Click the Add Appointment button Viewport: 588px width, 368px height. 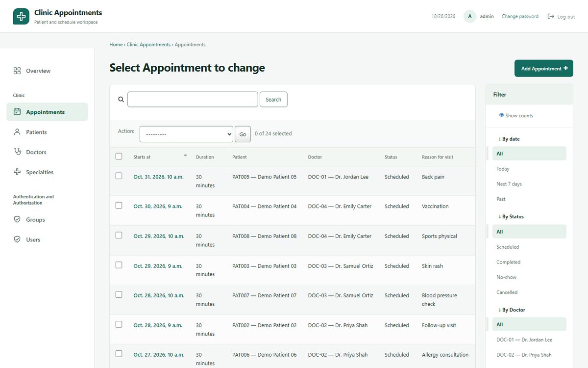544,68
